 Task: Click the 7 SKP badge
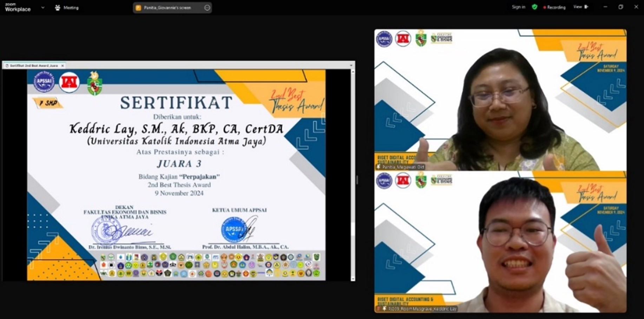click(48, 103)
